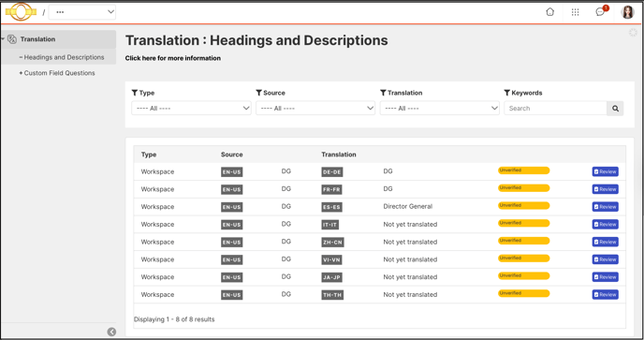Click Review button for TH-TH row
This screenshot has width=644, height=340.
tap(605, 295)
